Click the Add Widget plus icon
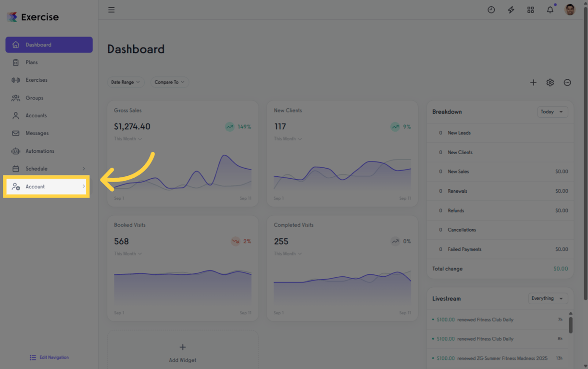Viewport: 588px width, 369px height. [183, 347]
